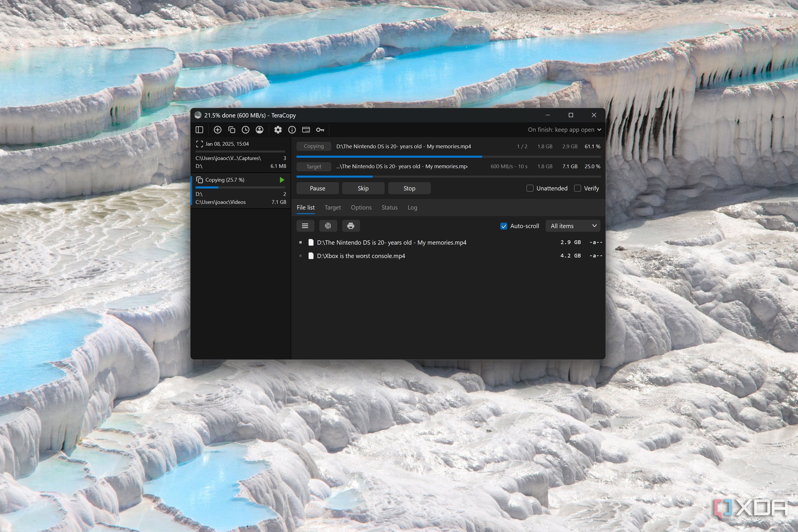Select the Jan 08, 2025, 15:04 job entry
Screen dimensions: 798x532
pos(240,155)
